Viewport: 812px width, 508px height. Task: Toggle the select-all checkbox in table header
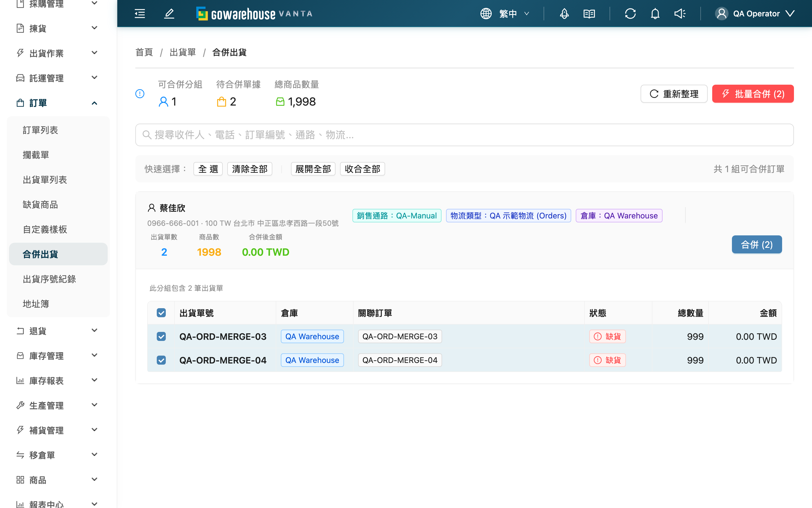[x=161, y=313]
